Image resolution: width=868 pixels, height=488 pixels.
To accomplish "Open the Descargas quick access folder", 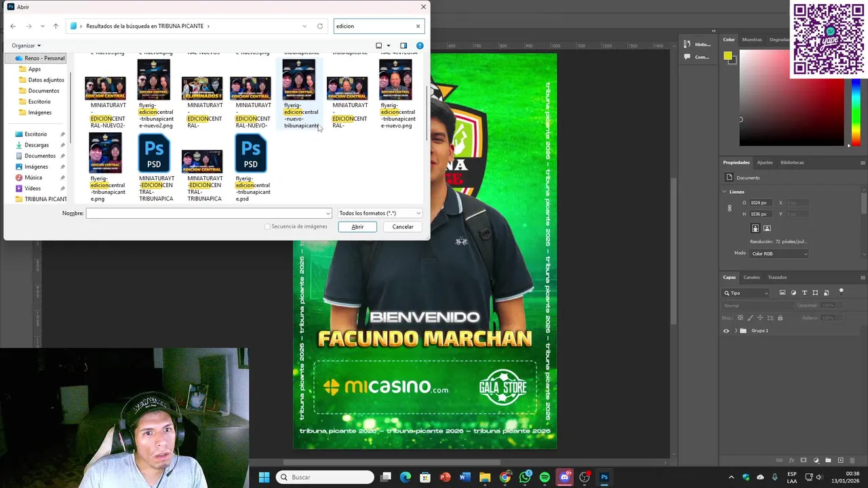I will [x=37, y=145].
